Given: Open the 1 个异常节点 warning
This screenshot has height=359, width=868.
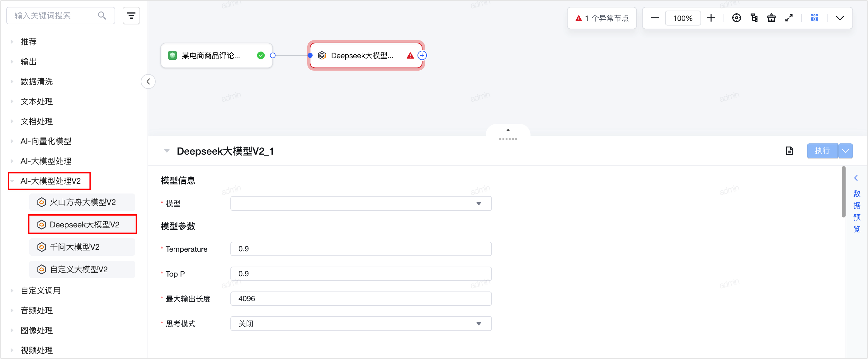Looking at the screenshot, I should (602, 18).
